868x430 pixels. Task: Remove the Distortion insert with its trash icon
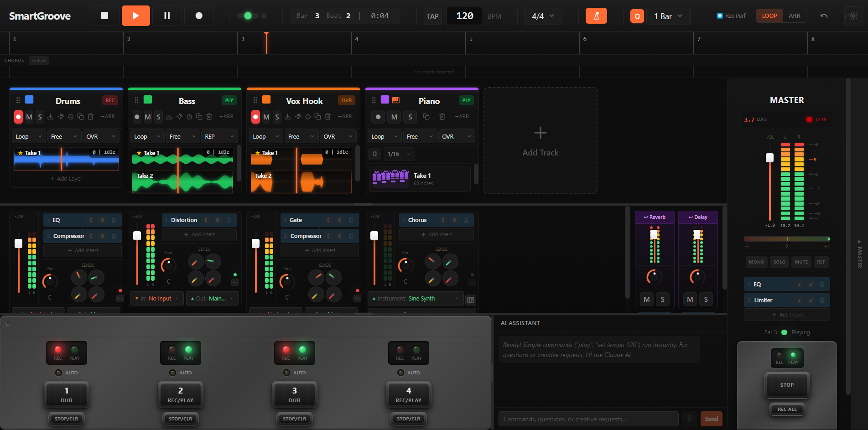pos(229,220)
